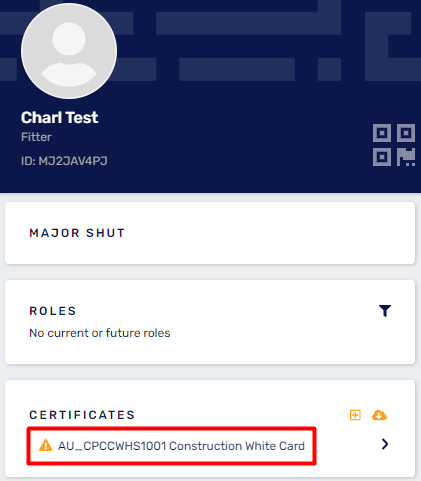
Task: Click the MAJOR SHUT heading text
Action: pos(77,233)
